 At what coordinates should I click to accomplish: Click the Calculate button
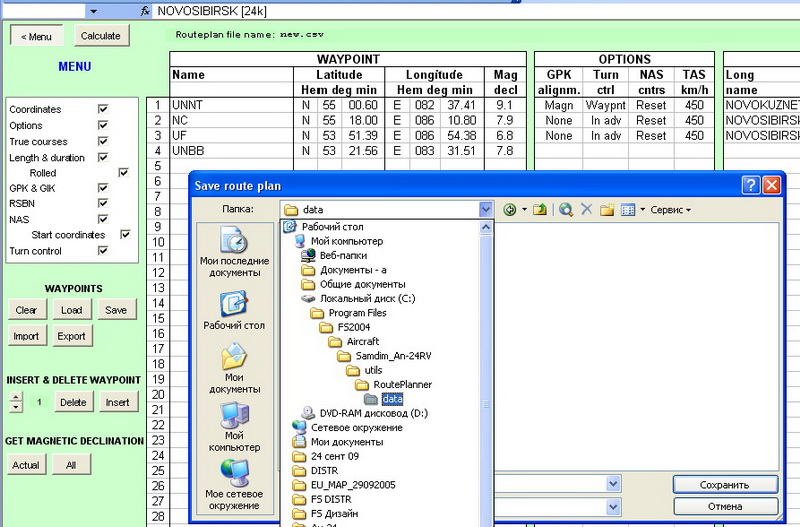(x=100, y=36)
